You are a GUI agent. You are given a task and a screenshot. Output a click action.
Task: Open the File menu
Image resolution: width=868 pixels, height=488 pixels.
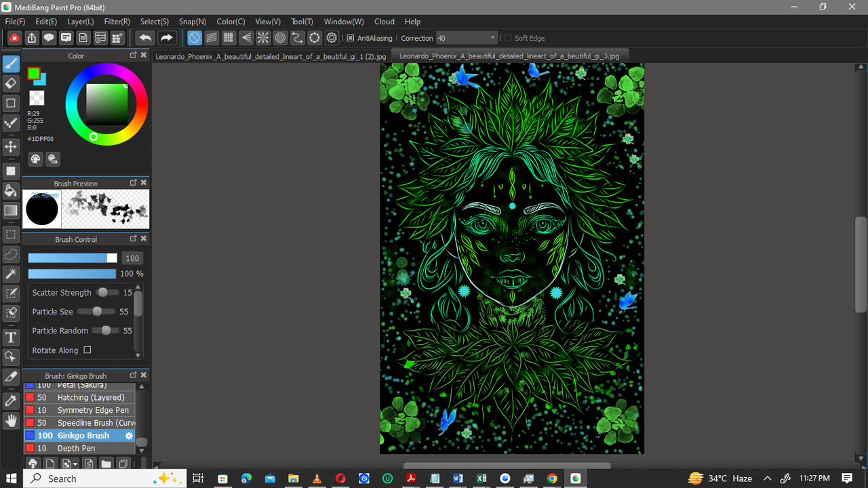tap(15, 22)
